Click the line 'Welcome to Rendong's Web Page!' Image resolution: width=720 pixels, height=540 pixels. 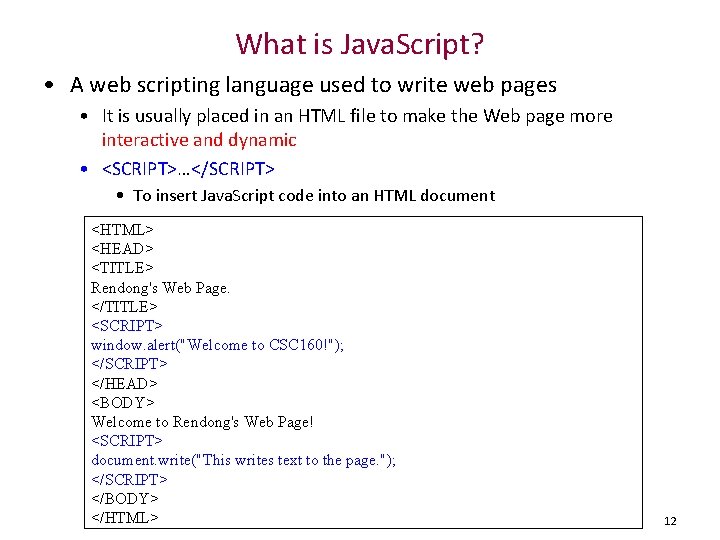(x=202, y=422)
